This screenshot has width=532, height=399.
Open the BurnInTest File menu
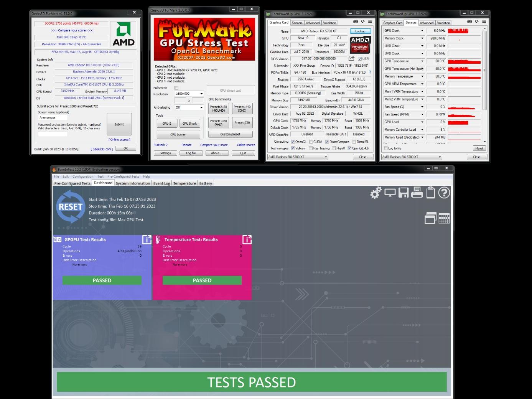56,176
